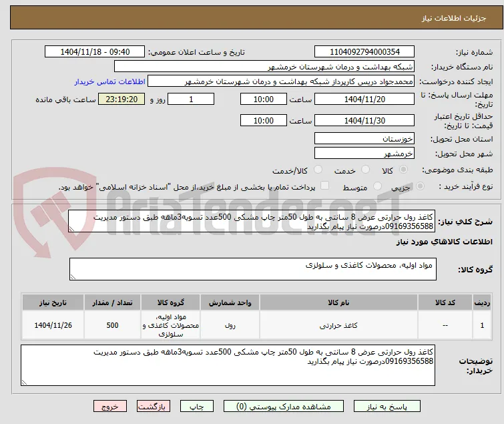The height and width of the screenshot is (424, 504).
Task: Open مشاهده مدارک پیوستی (0) button
Action: [284, 407]
